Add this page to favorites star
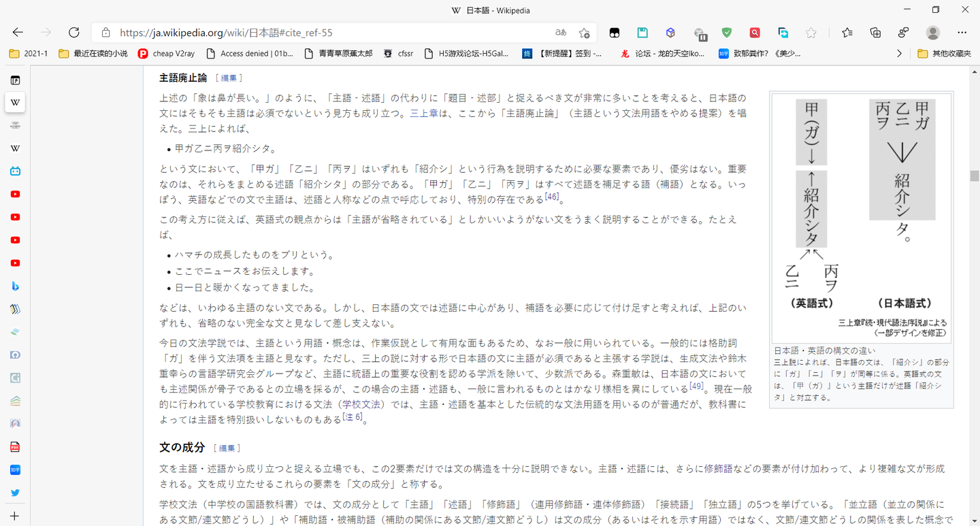The image size is (980, 526). tap(584, 32)
